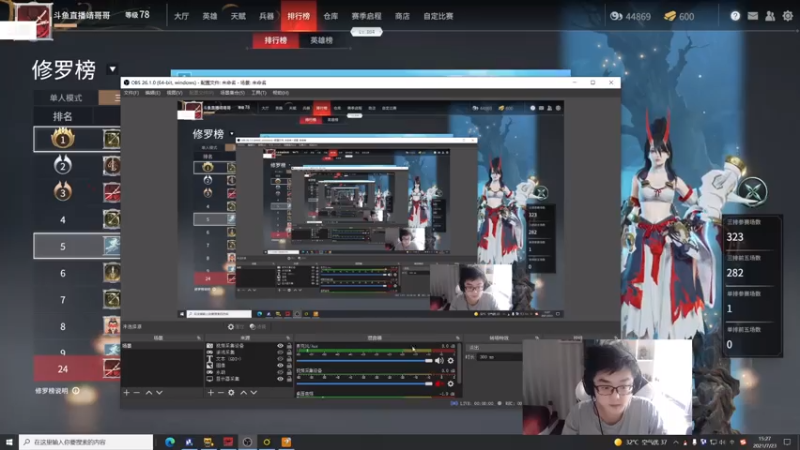Select 单人模式 mode tab
The width and height of the screenshot is (800, 450).
[x=66, y=98]
